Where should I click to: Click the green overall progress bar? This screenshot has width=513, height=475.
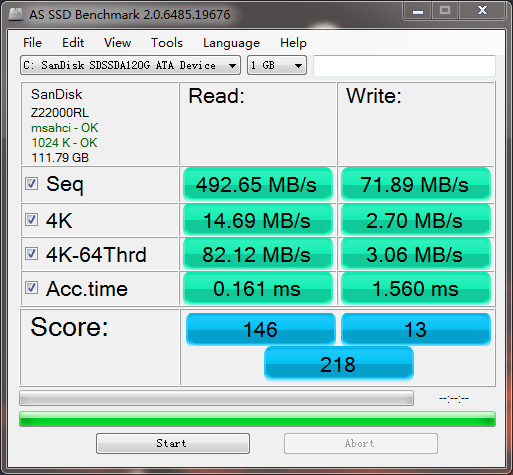coord(257,419)
